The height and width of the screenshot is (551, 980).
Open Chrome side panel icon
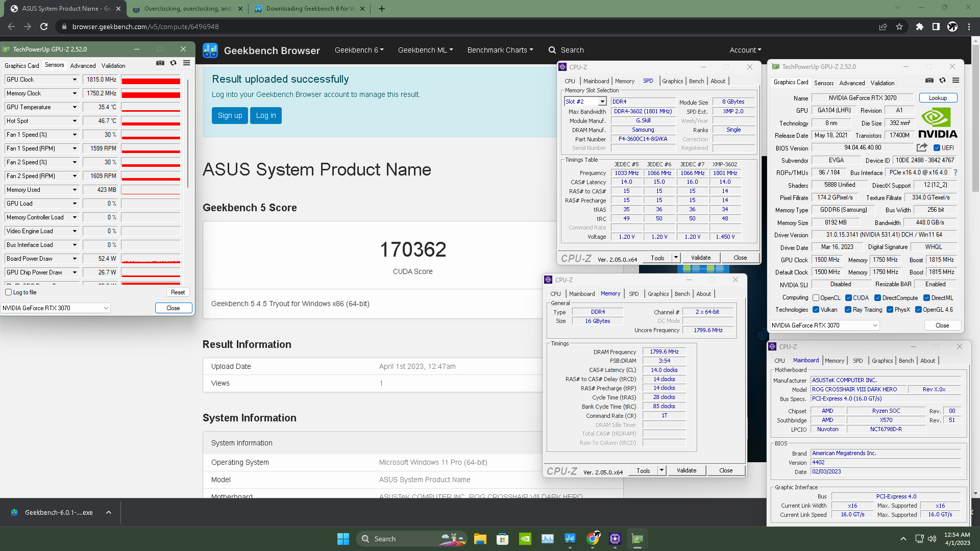(936, 27)
